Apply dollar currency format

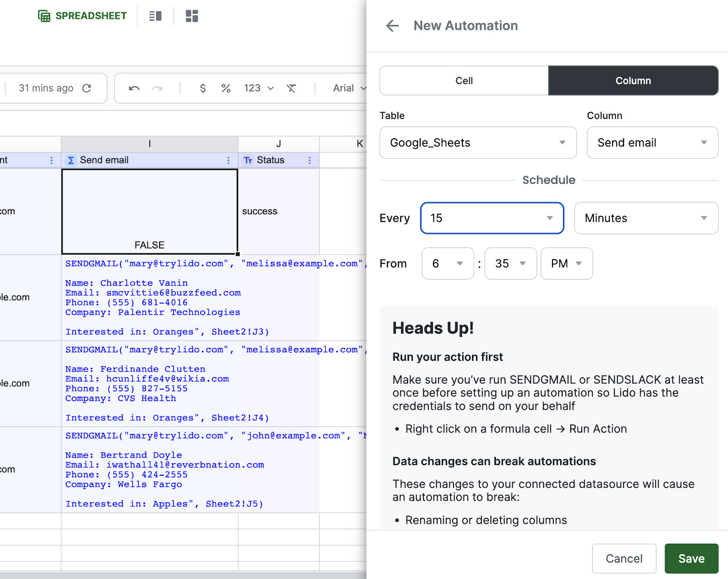pos(203,88)
